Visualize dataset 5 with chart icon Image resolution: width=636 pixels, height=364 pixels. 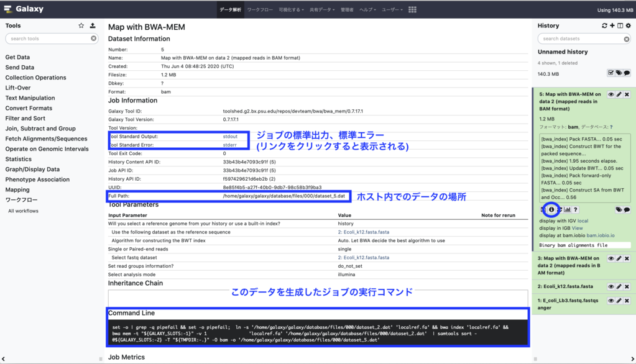[x=568, y=209]
